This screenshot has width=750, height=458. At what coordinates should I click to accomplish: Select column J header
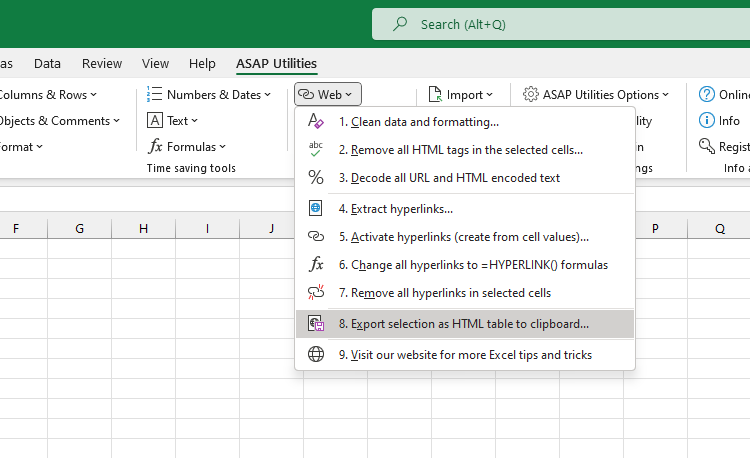tap(271, 229)
